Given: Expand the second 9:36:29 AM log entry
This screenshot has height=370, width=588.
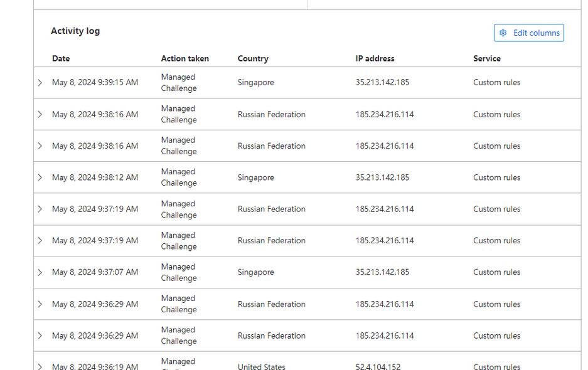Looking at the screenshot, I should tap(40, 336).
